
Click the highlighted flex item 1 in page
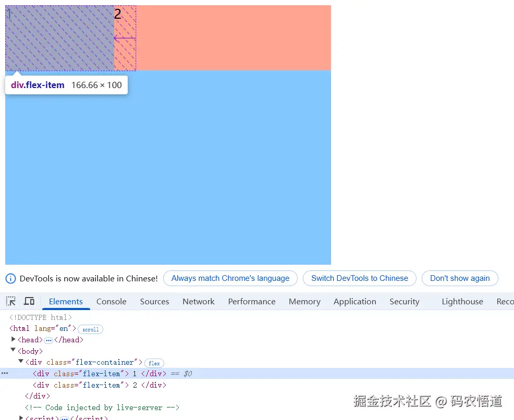[59, 38]
